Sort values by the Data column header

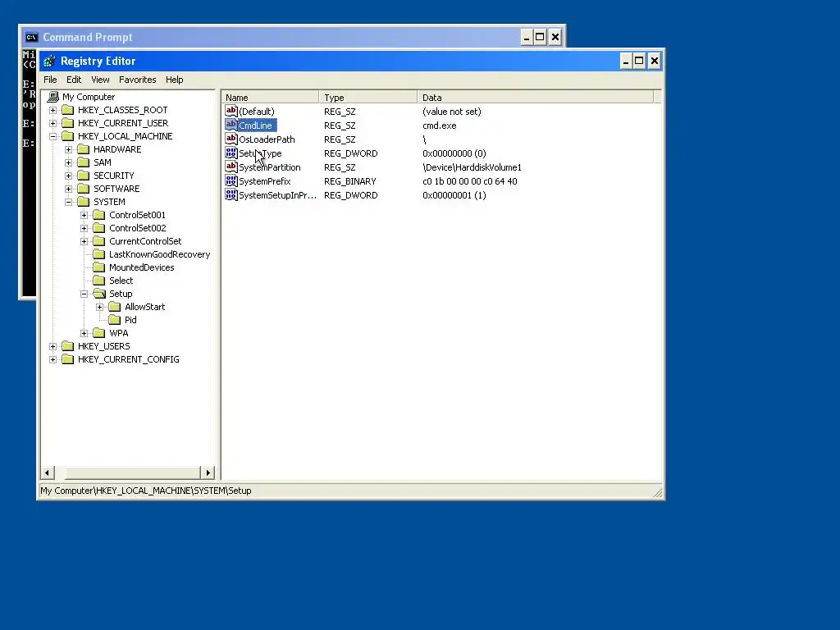click(x=535, y=98)
